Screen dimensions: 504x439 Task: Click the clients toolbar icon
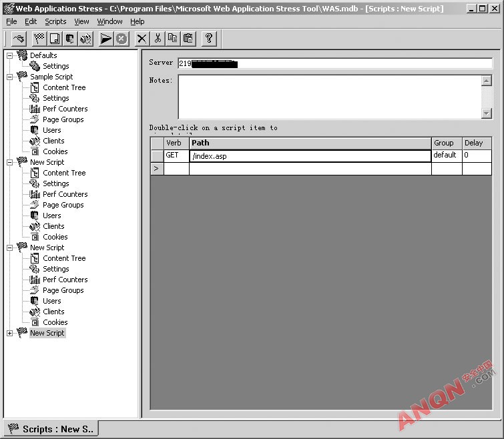(x=85, y=39)
